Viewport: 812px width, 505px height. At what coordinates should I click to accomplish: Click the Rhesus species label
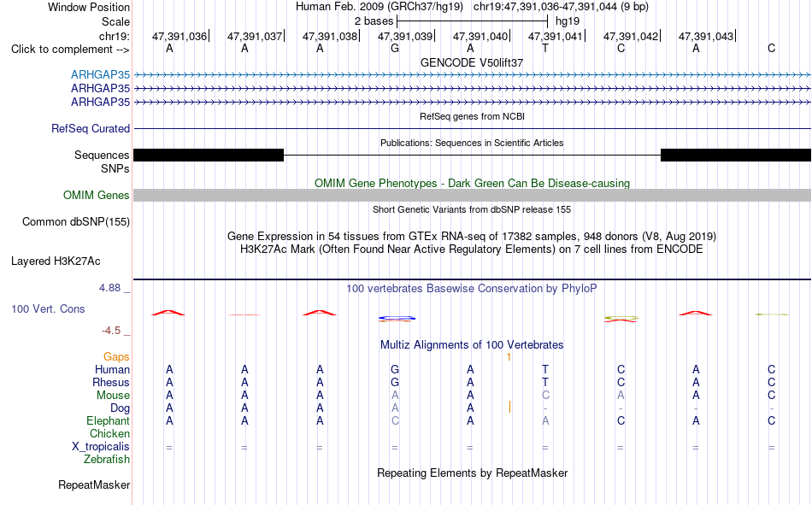coord(111,382)
